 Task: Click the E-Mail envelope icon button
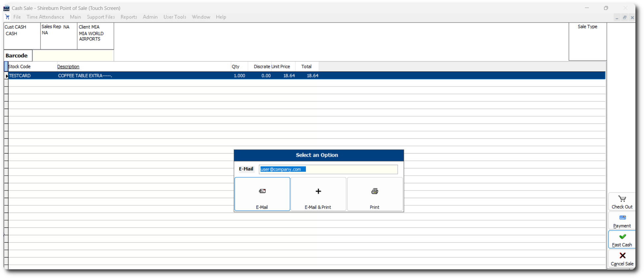coord(262,191)
